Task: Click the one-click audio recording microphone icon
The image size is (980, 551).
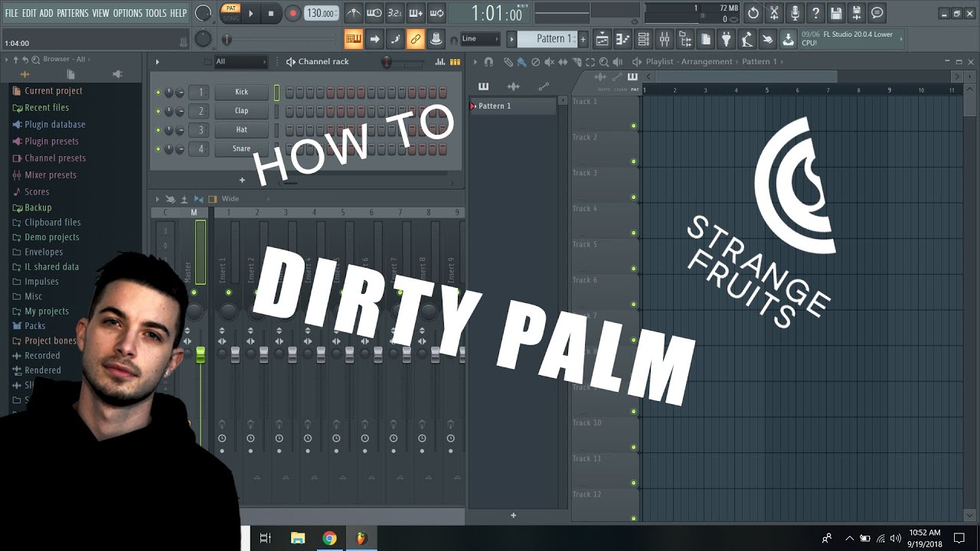Action: (795, 13)
